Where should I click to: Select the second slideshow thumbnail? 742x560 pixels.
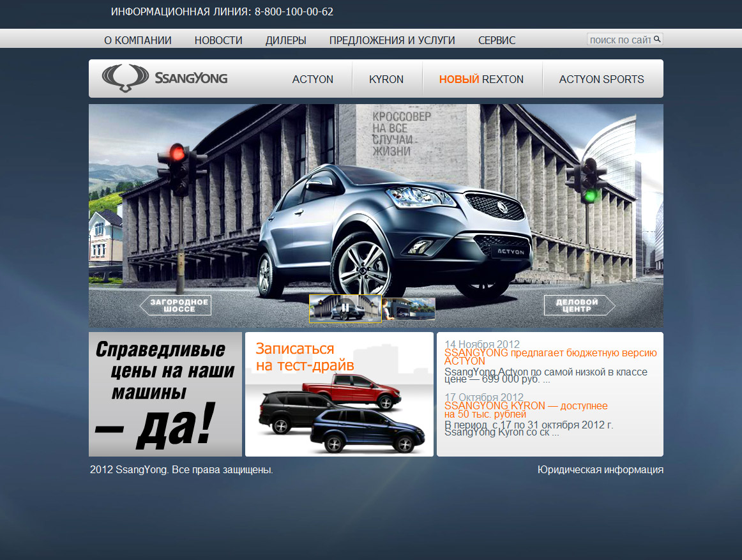point(409,308)
